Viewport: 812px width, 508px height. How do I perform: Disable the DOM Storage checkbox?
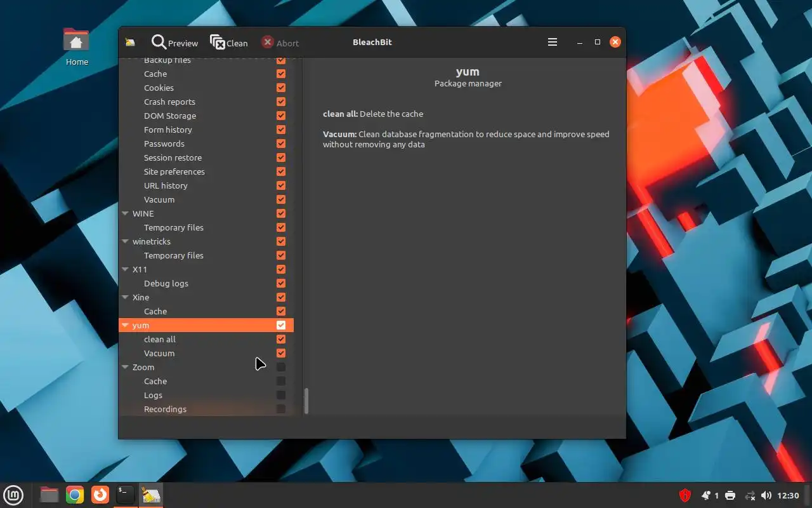tap(281, 116)
